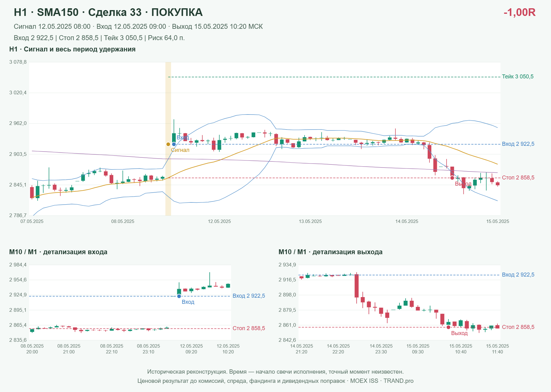This screenshot has height=392, width=551.
Task: Click the 2 962,0 price on H1 axis
Action: pyautogui.click(x=18, y=123)
